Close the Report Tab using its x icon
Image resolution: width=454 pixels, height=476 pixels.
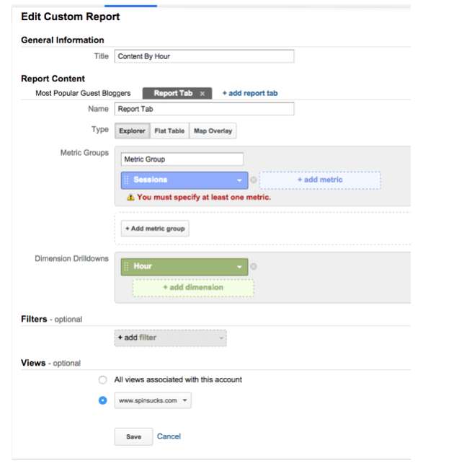click(202, 94)
